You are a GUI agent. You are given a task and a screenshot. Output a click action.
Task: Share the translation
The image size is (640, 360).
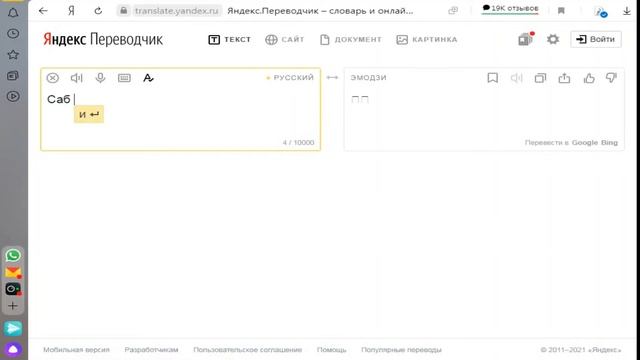(x=564, y=78)
